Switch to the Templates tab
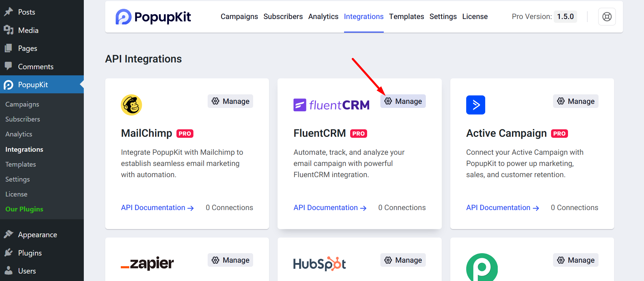644x281 pixels. 406,17
